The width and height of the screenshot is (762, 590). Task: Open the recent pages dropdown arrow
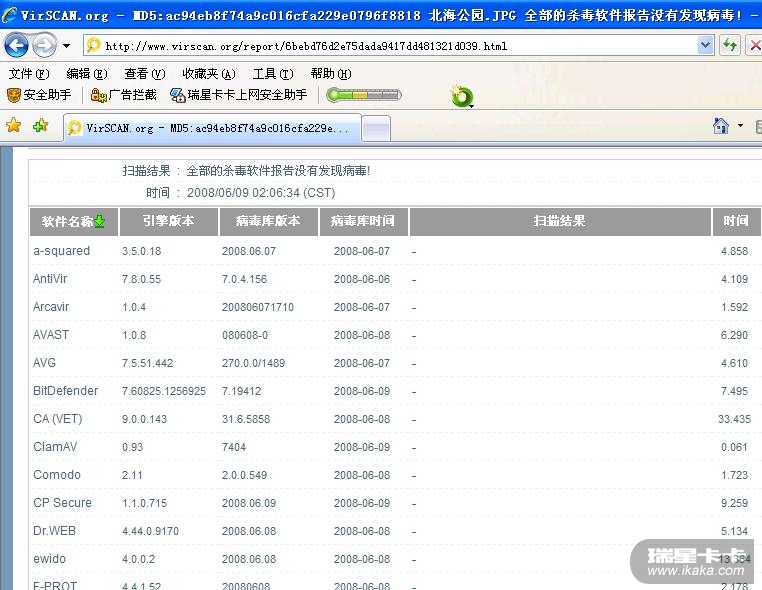pos(67,46)
